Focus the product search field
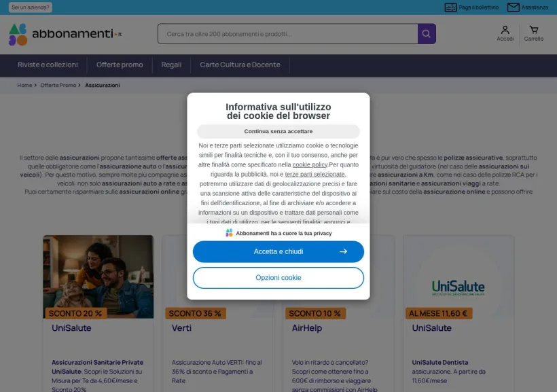This screenshot has height=392, width=557. tap(288, 34)
